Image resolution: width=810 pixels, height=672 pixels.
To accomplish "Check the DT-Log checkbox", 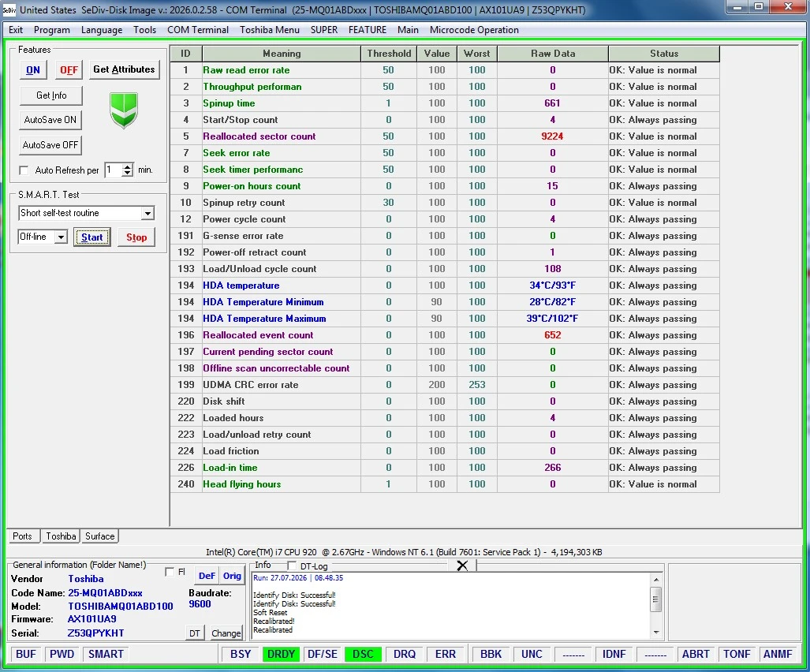I will pos(292,566).
